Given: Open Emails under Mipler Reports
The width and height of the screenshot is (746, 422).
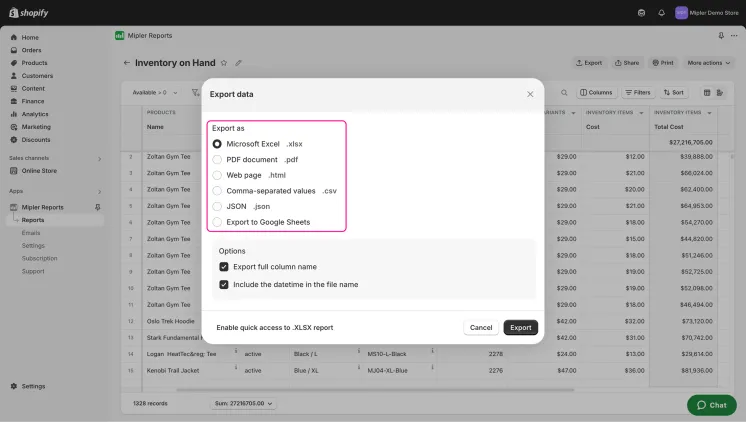Looking at the screenshot, I should pos(31,233).
